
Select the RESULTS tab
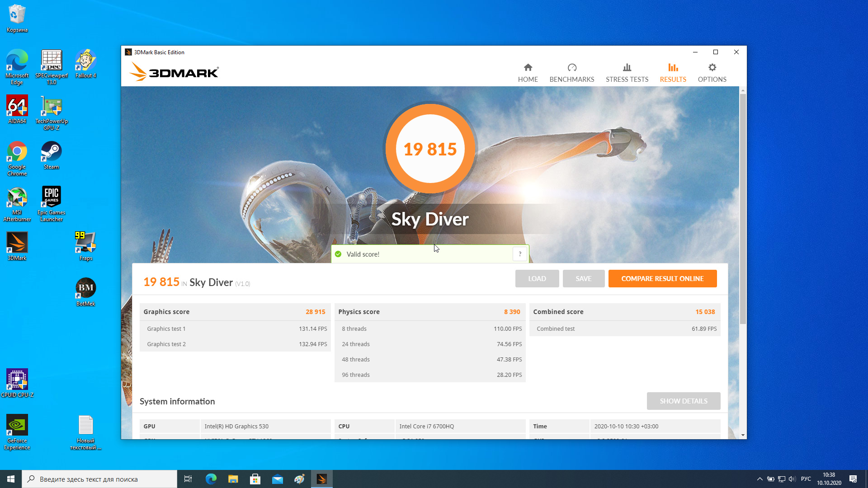click(673, 73)
